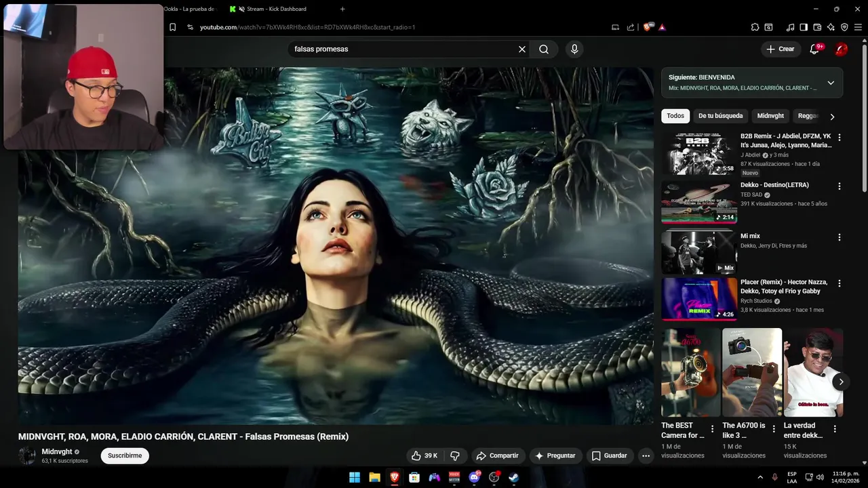The image size is (868, 488).
Task: Open Windows Start menu
Action: (355, 477)
